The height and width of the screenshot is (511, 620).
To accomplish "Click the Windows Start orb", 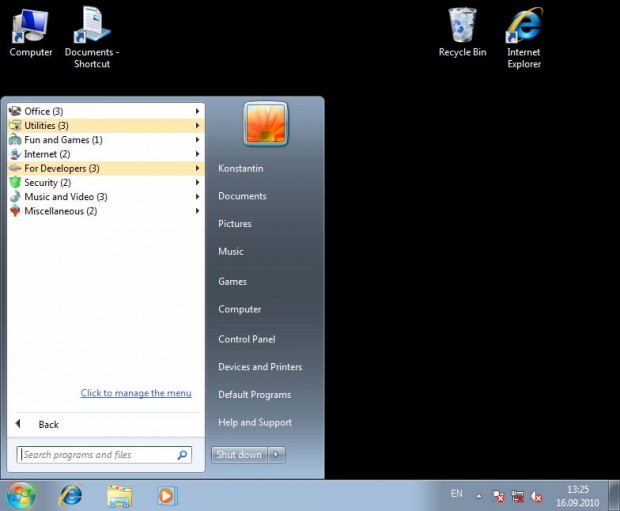I will tap(21, 496).
